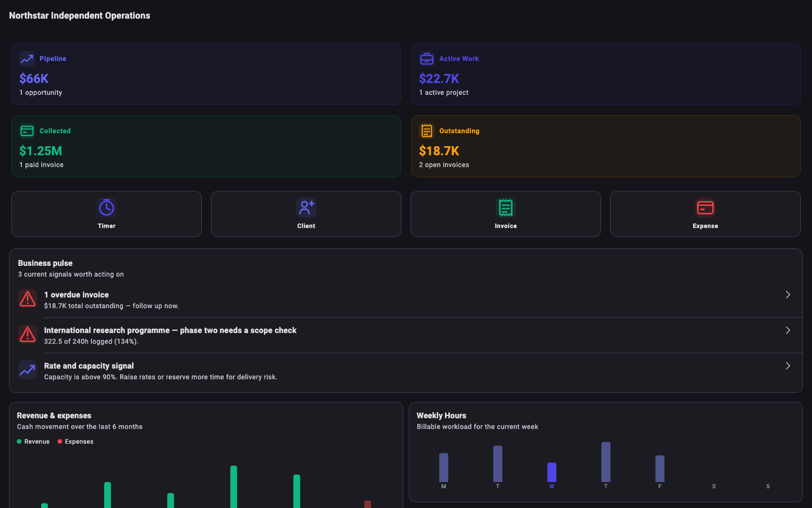Open the International research programme chevron
The width and height of the screenshot is (812, 508).
[788, 330]
